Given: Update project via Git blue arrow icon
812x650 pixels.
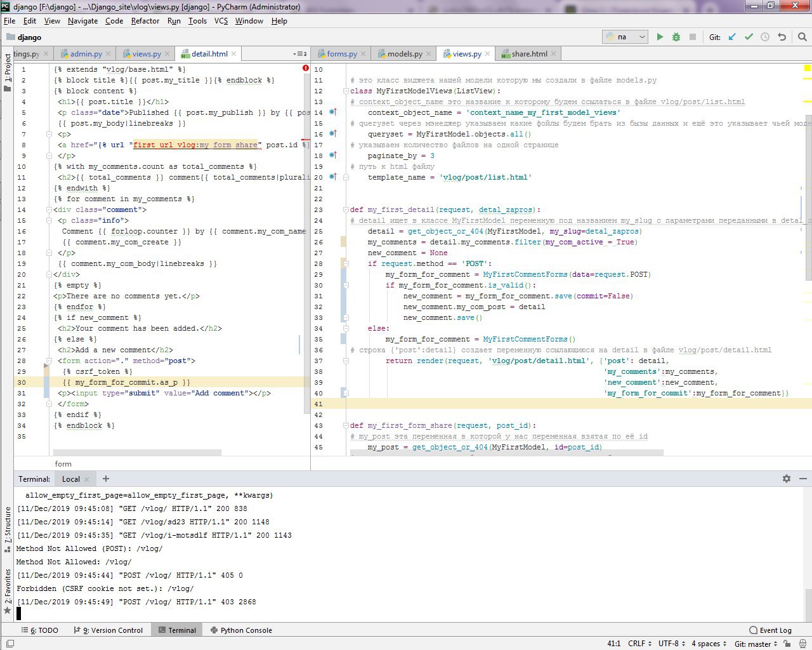Looking at the screenshot, I should click(x=732, y=37).
